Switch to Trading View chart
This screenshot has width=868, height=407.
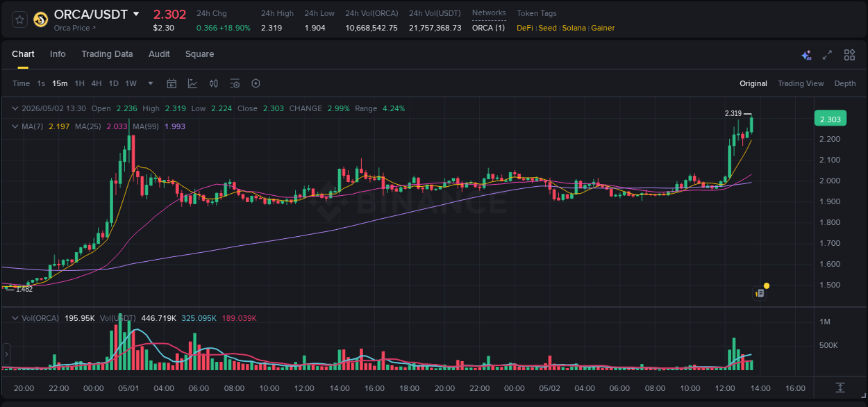[x=801, y=83]
